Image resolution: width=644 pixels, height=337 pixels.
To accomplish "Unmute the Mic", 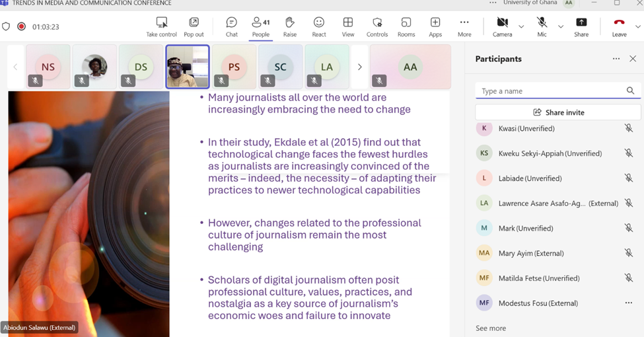I will [x=542, y=26].
